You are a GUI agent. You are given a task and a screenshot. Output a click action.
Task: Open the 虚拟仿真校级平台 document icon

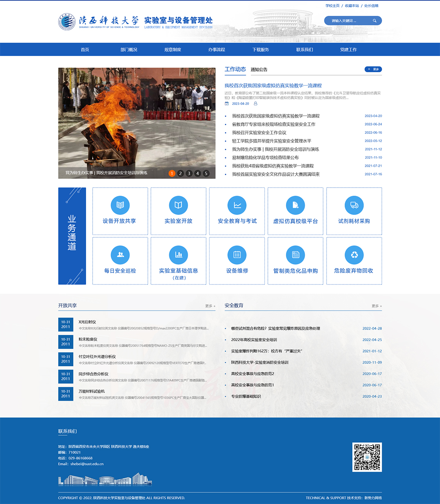[x=295, y=205]
